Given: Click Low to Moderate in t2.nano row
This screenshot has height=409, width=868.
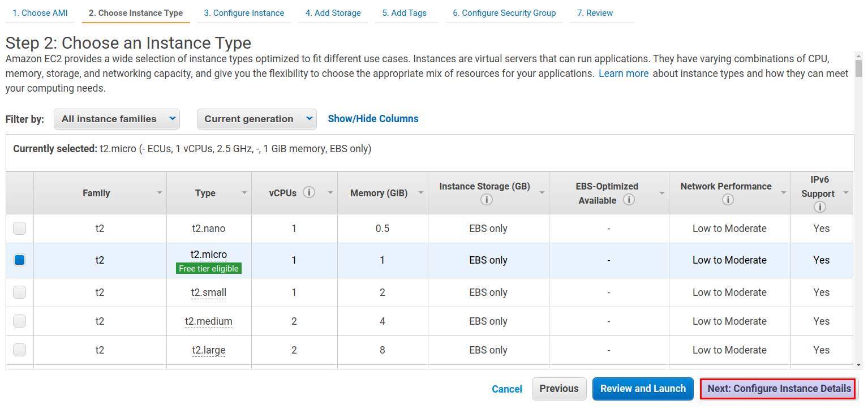Looking at the screenshot, I should [x=729, y=229].
